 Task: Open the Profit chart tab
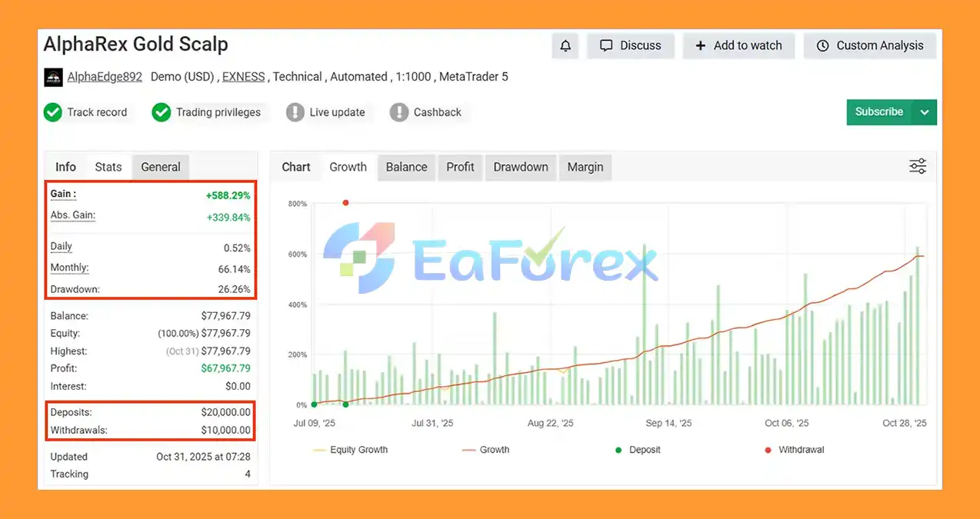(460, 167)
